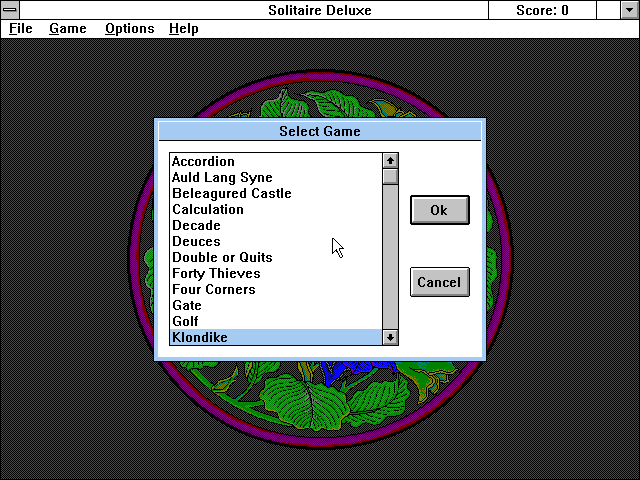The image size is (640, 480).
Task: Pick Golf from the game list
Action: coord(276,321)
